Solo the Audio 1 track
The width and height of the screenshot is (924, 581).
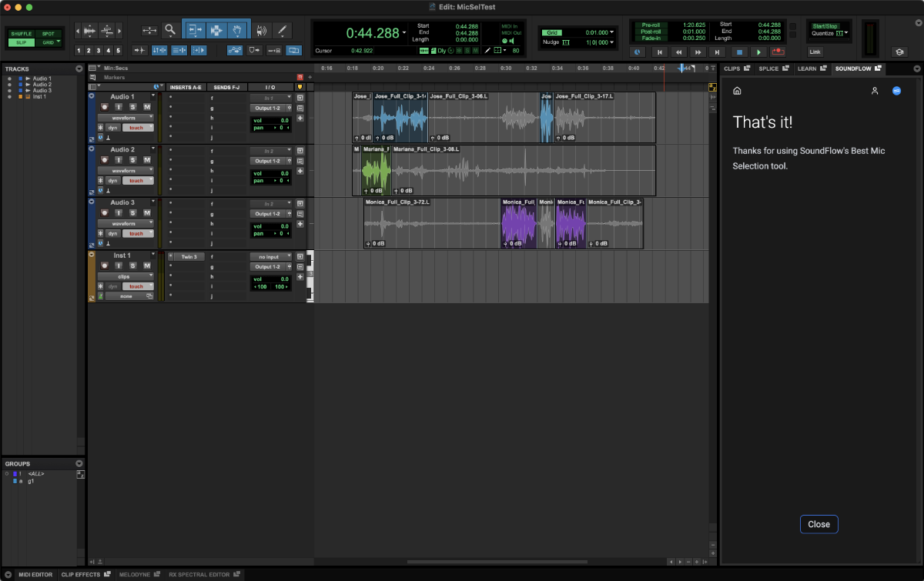pos(132,106)
